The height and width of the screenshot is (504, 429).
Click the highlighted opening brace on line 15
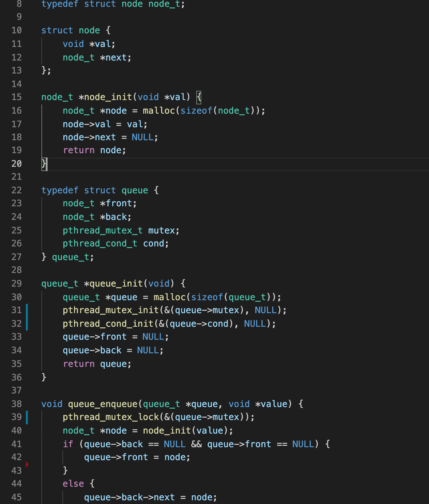(x=199, y=97)
